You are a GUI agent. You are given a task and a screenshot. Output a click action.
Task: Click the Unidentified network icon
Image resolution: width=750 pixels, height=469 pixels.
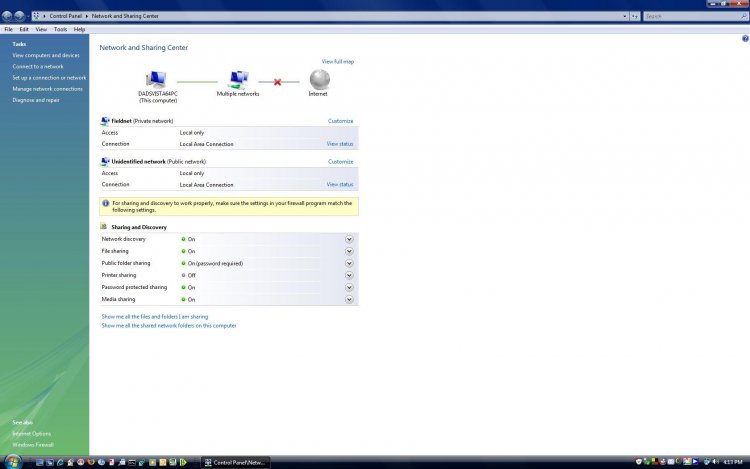click(x=105, y=161)
